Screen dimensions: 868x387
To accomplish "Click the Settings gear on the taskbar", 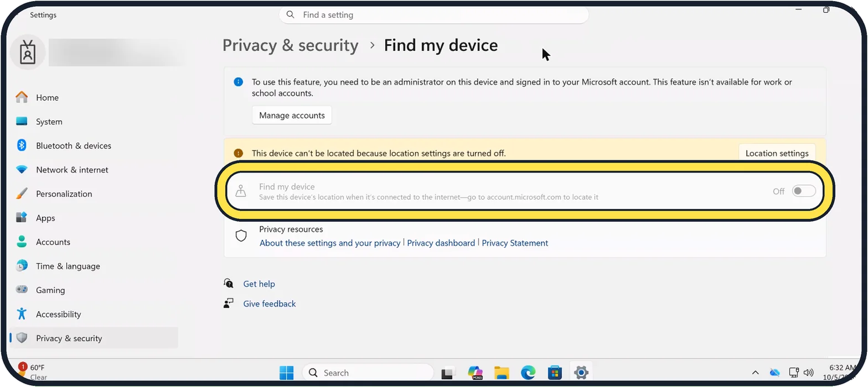I will tap(581, 373).
